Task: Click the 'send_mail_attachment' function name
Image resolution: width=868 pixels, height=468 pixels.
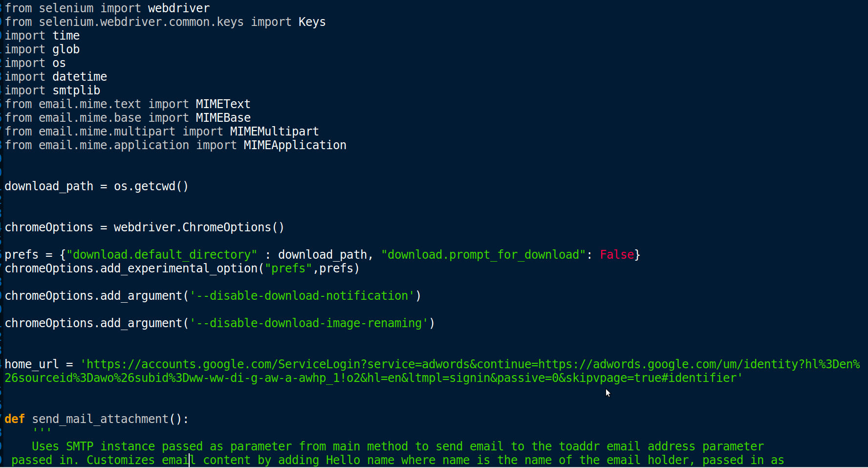Action: coord(100,419)
